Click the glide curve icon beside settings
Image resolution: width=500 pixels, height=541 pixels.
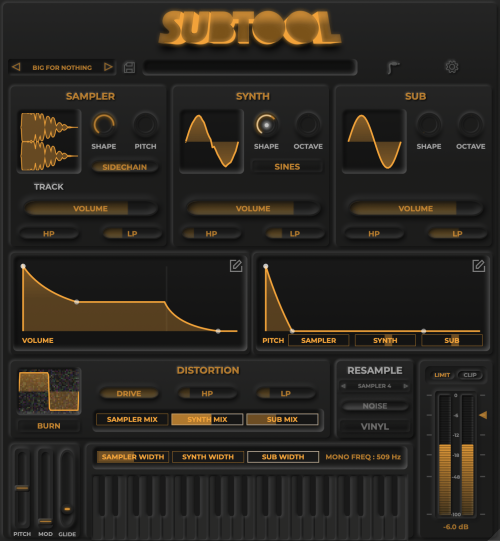[393, 67]
